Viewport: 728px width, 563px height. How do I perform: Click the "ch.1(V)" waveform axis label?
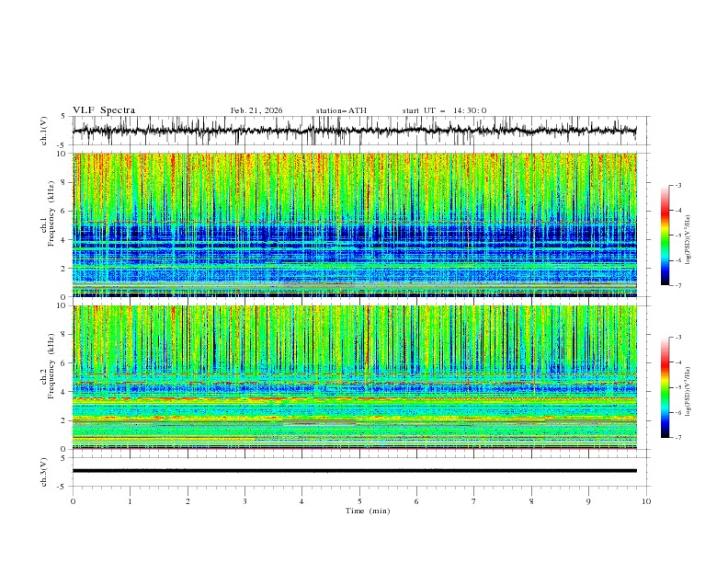tap(44, 131)
